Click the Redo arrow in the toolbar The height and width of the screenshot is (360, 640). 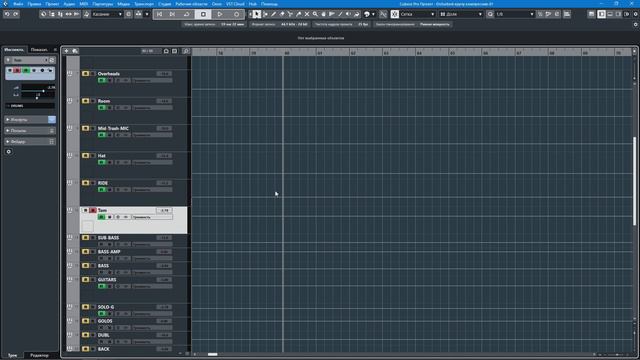(x=16, y=14)
